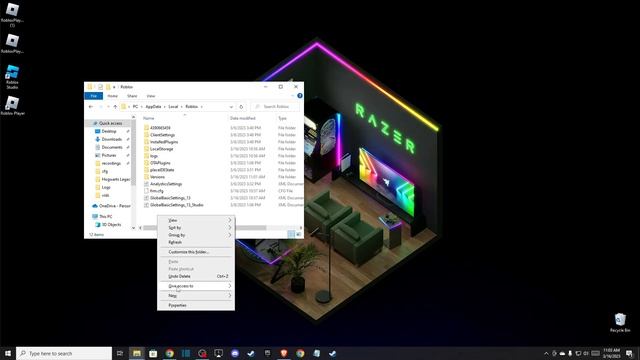640x360 pixels.
Task: Select Documents in navigation pane
Action: [x=112, y=147]
